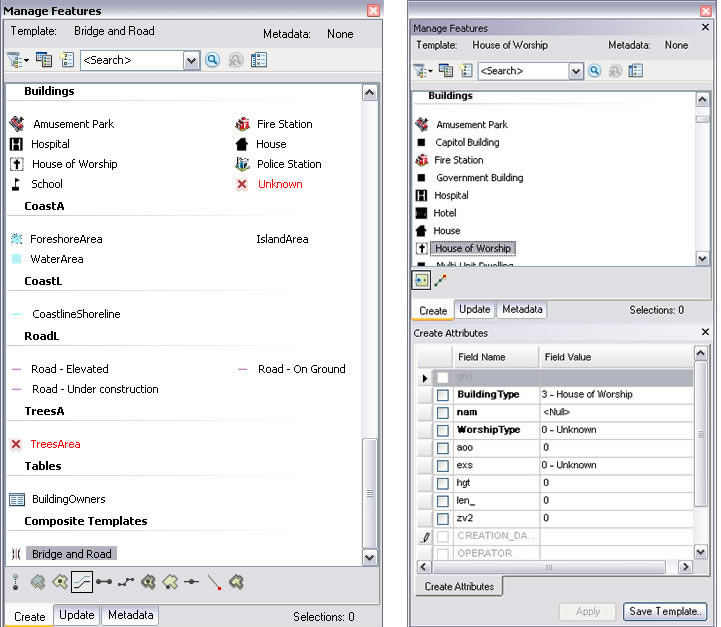Select the red TreesArea template
Image resolution: width=721 pixels, height=627 pixels.
click(55, 444)
